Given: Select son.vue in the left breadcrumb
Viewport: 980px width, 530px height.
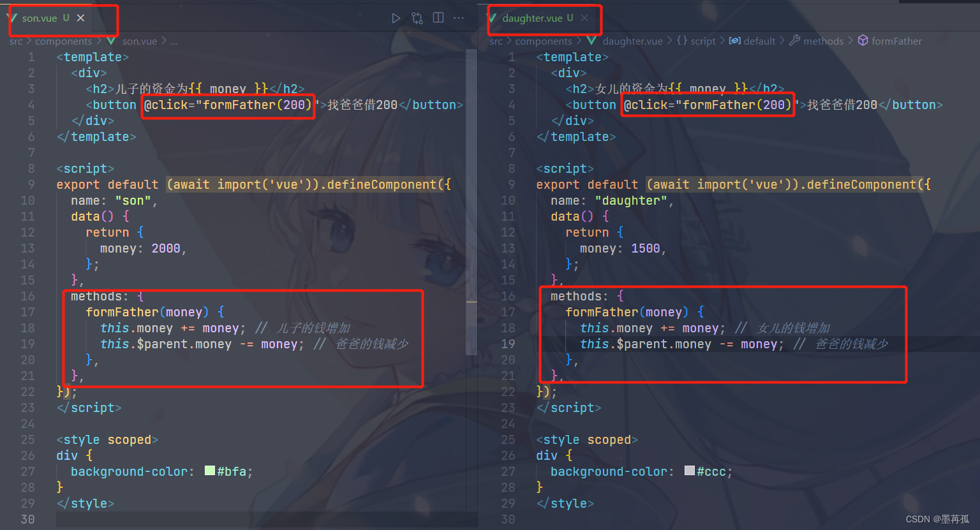Looking at the screenshot, I should click(140, 41).
